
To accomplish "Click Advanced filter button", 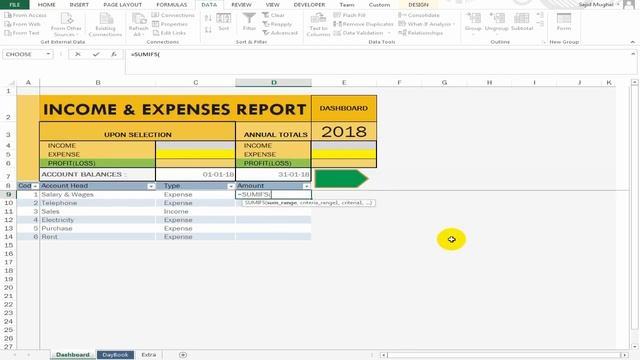I will pos(280,33).
